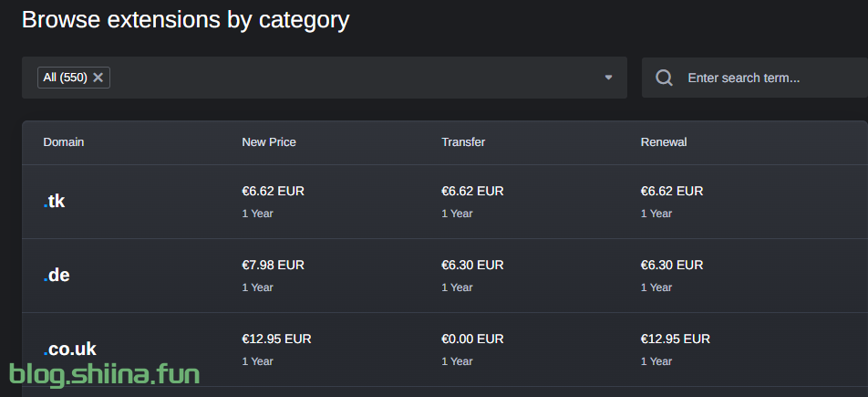
Task: Select the .co.uk domain extension
Action: click(69, 349)
